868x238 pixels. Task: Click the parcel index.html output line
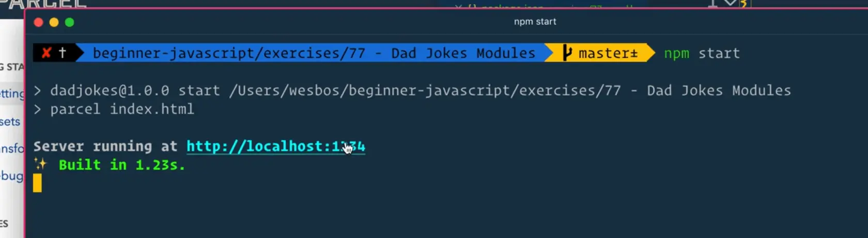click(122, 109)
